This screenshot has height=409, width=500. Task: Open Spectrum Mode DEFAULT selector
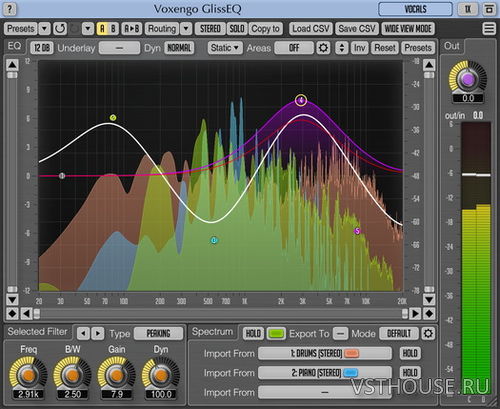399,333
